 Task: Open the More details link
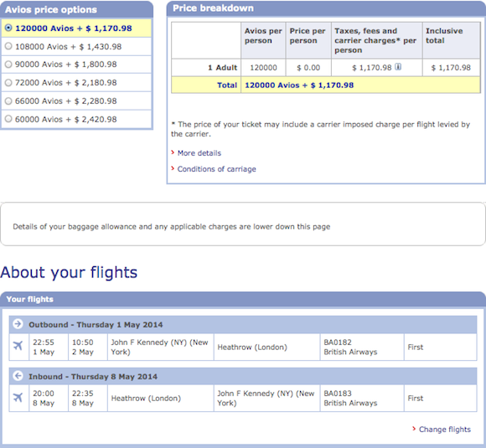(x=199, y=153)
